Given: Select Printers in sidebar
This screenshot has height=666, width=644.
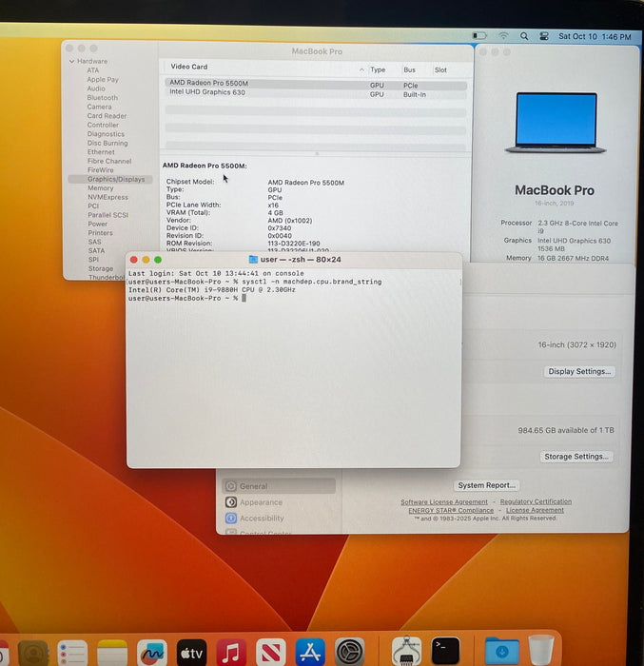Looking at the screenshot, I should point(100,233).
